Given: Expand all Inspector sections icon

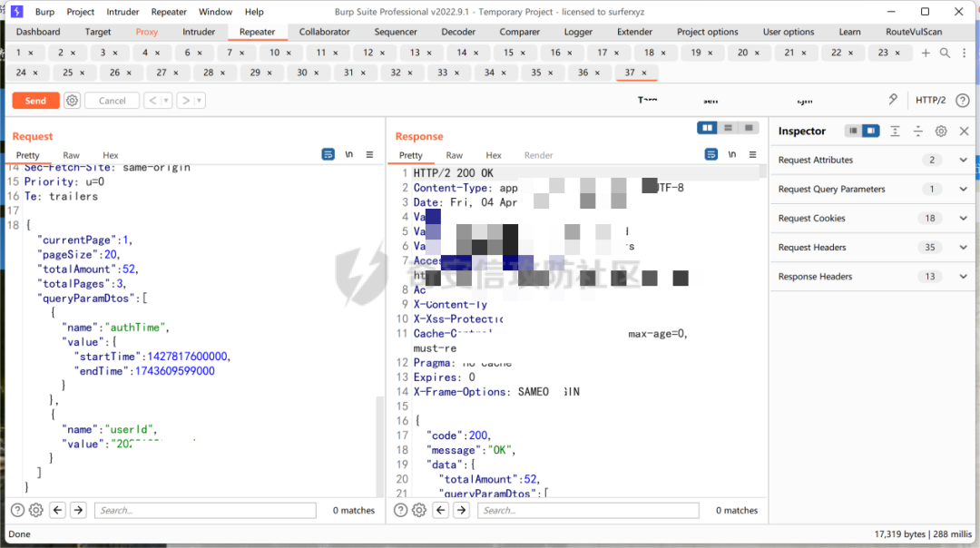Looking at the screenshot, I should click(895, 132).
